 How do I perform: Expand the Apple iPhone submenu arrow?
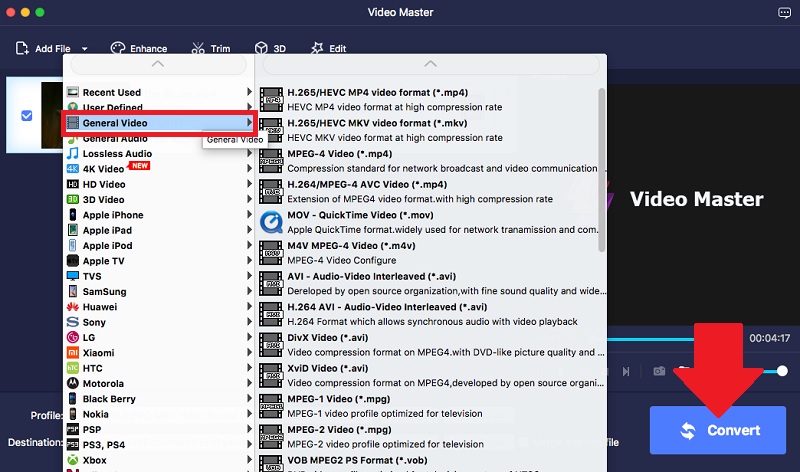click(x=249, y=214)
